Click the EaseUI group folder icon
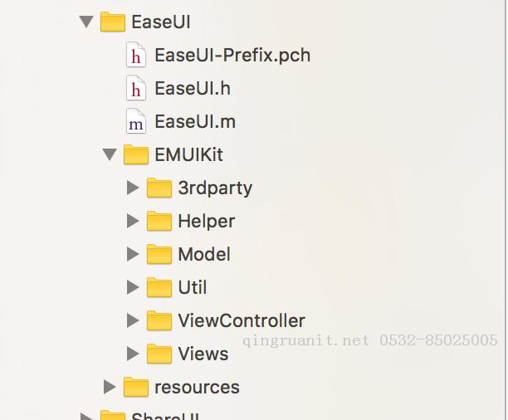508x420 pixels. pyautogui.click(x=113, y=22)
